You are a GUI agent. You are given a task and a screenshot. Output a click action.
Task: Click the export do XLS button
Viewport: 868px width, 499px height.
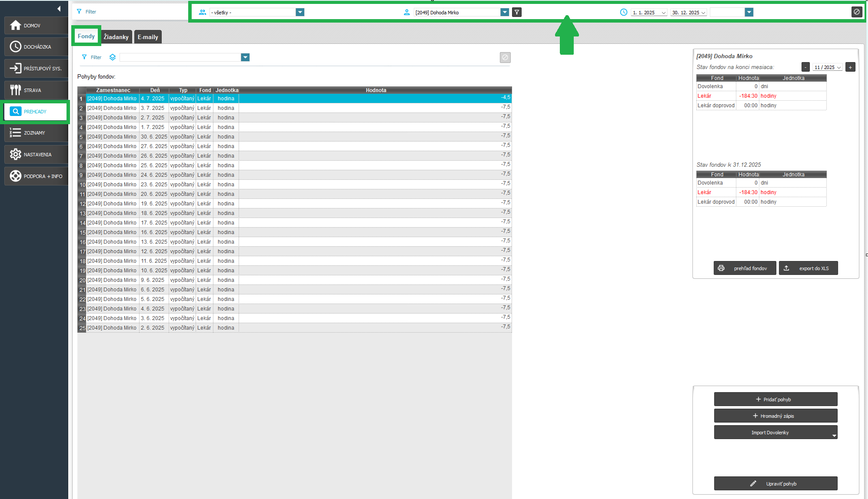click(x=808, y=268)
